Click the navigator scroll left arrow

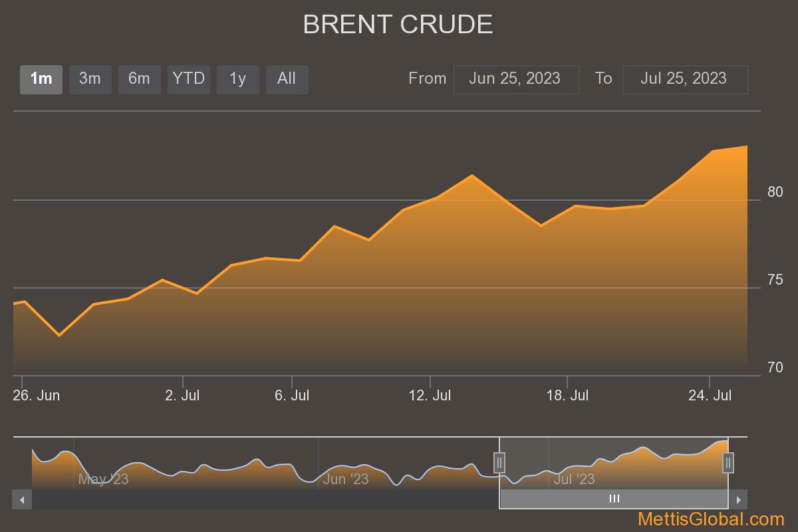pyautogui.click(x=22, y=499)
